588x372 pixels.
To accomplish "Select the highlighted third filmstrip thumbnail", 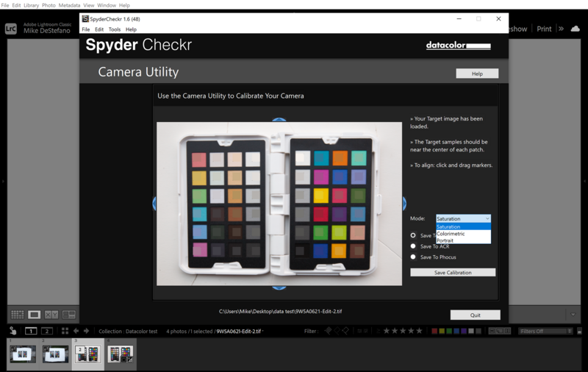I will 87,354.
